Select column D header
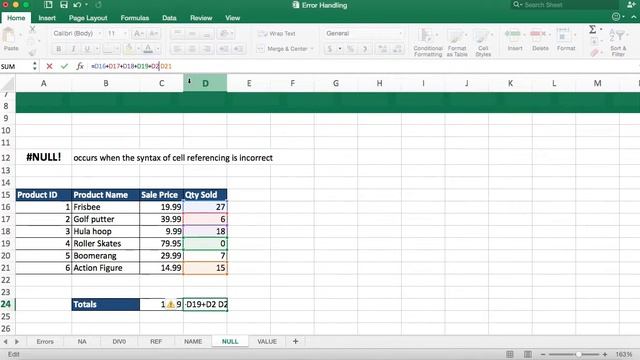 pyautogui.click(x=205, y=83)
